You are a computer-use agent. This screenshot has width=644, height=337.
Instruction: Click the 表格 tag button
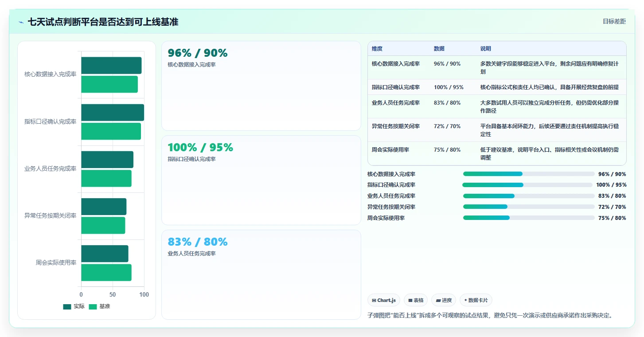(416, 300)
